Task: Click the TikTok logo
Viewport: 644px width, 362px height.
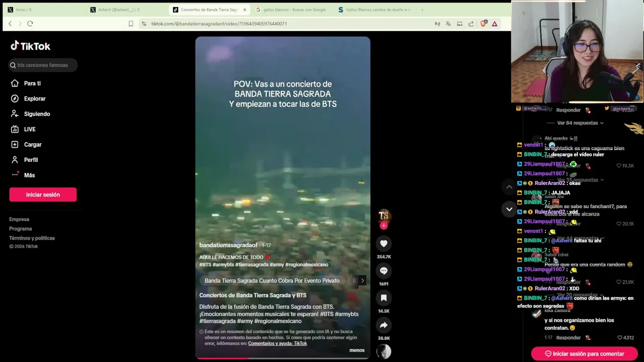Action: tap(30, 46)
